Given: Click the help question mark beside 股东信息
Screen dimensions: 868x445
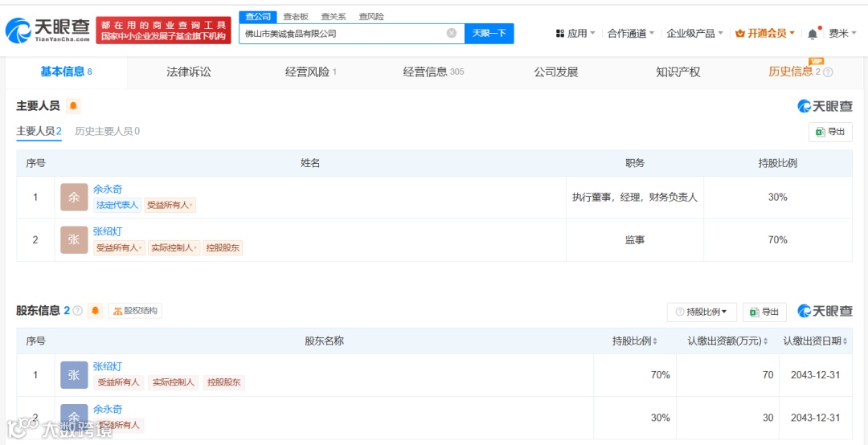Looking at the screenshot, I should click(x=77, y=311).
